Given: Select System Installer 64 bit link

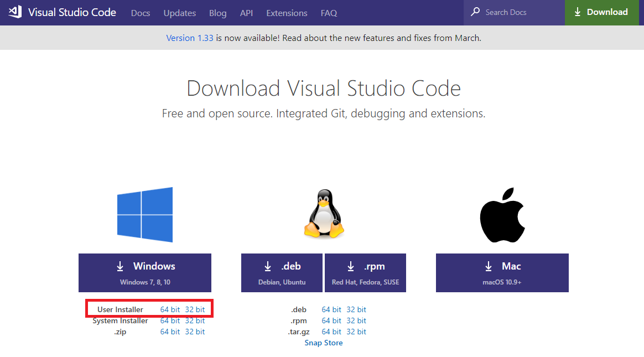Looking at the screenshot, I should [170, 320].
